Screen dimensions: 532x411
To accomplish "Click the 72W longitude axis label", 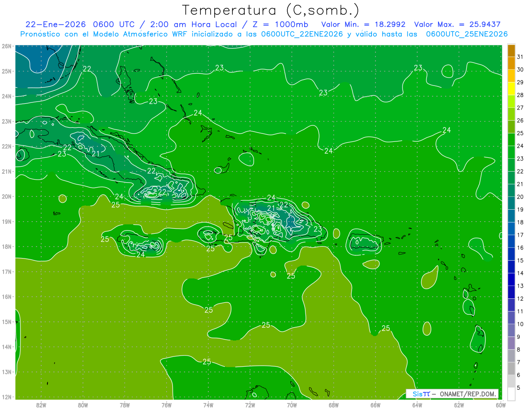I will [250, 405].
